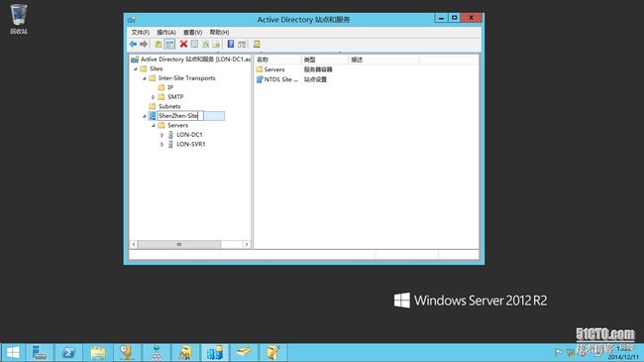Click the Forward arrow in toolbar

[x=144, y=44]
